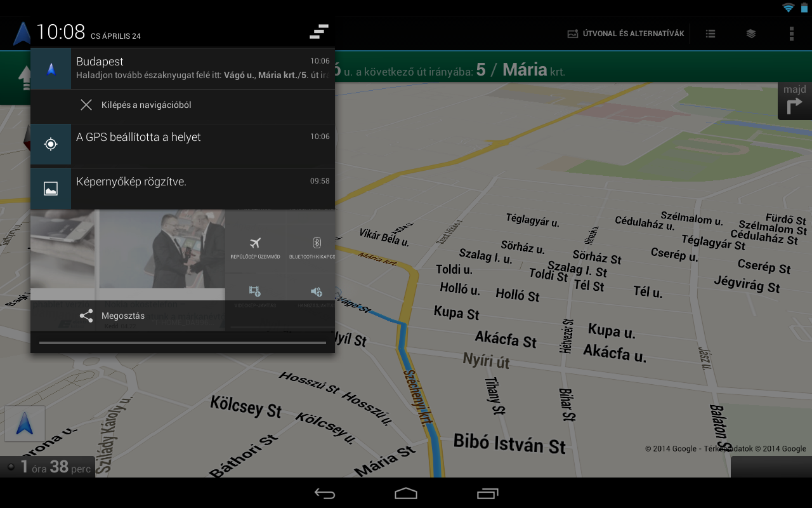Open the recent apps button
Screen dimensions: 812x508
[x=488, y=493]
